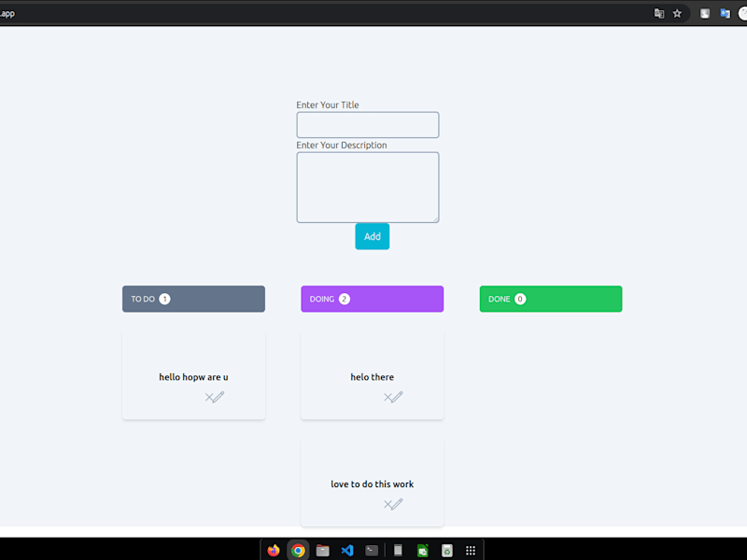The width and height of the screenshot is (747, 560).
Task: Open Visual Studio Code from dock
Action: pos(347,551)
